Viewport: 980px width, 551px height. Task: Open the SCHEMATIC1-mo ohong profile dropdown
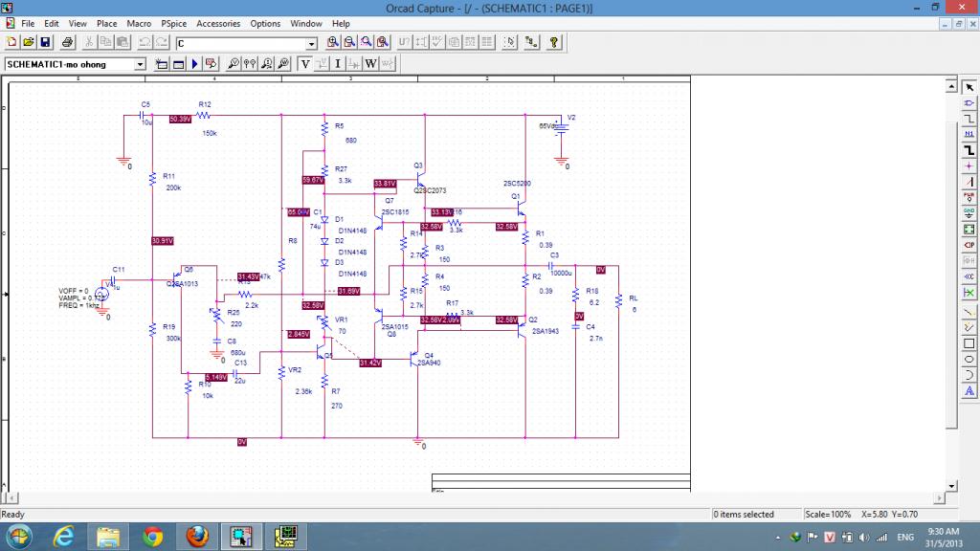(x=140, y=64)
